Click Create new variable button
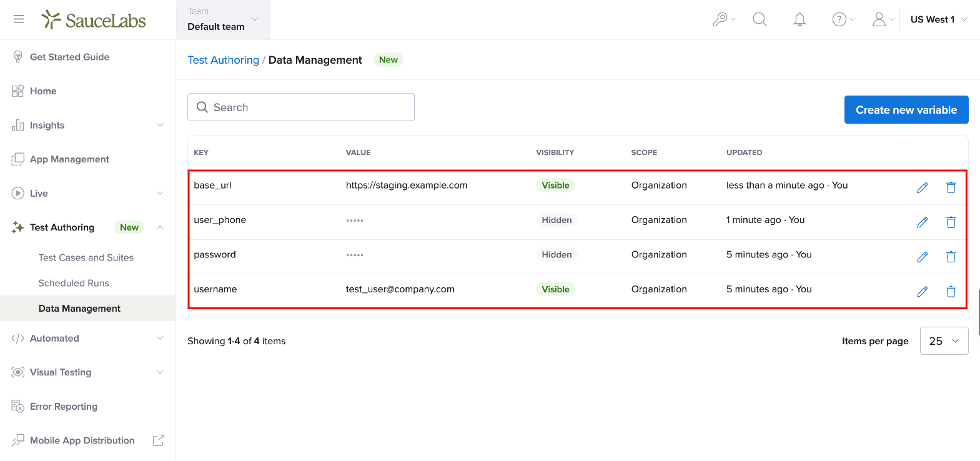The height and width of the screenshot is (461, 980). pyautogui.click(x=906, y=110)
